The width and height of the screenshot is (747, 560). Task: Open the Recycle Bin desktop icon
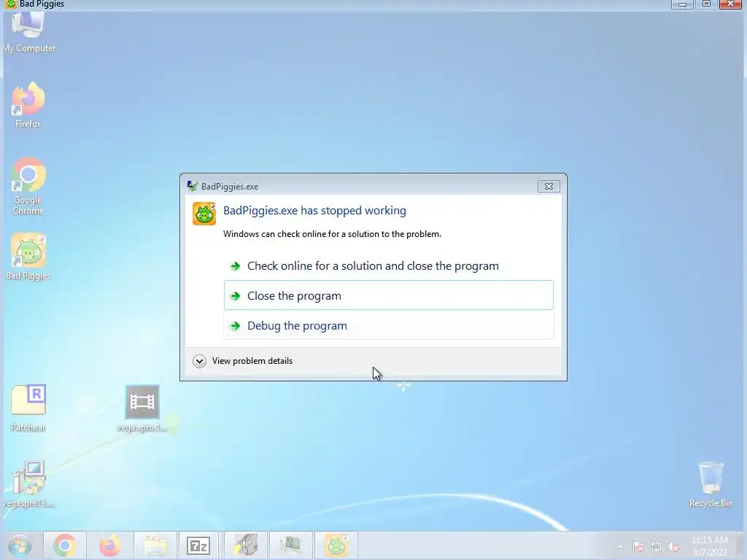coord(711,484)
